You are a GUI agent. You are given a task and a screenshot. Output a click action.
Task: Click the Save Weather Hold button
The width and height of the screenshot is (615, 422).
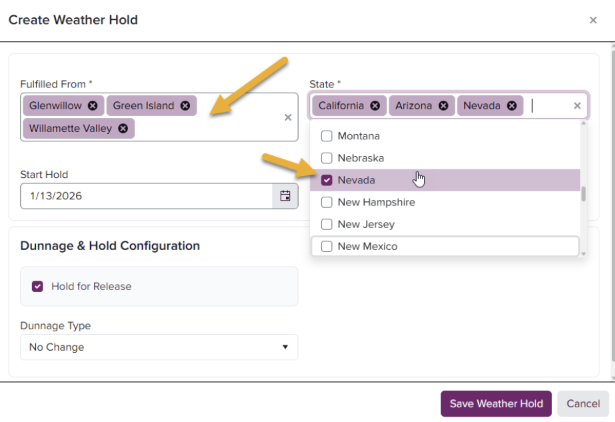pyautogui.click(x=495, y=404)
